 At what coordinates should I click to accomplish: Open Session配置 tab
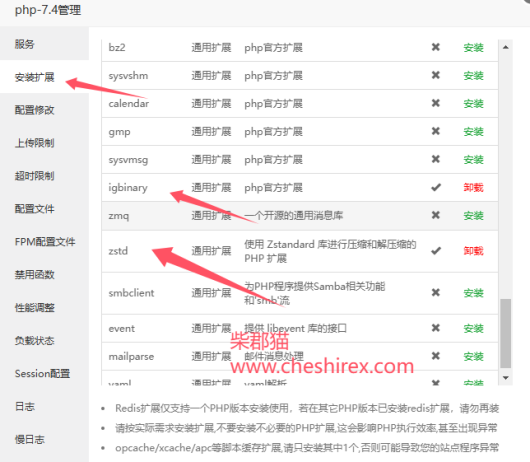44,373
